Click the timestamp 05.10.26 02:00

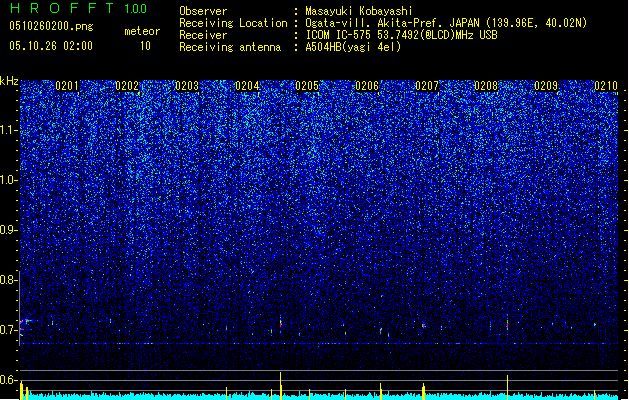[51, 46]
